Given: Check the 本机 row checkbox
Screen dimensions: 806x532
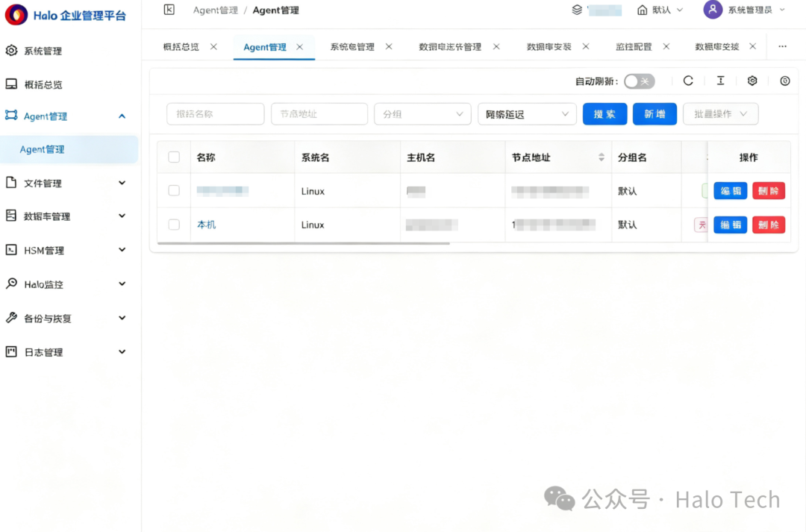Looking at the screenshot, I should point(174,225).
